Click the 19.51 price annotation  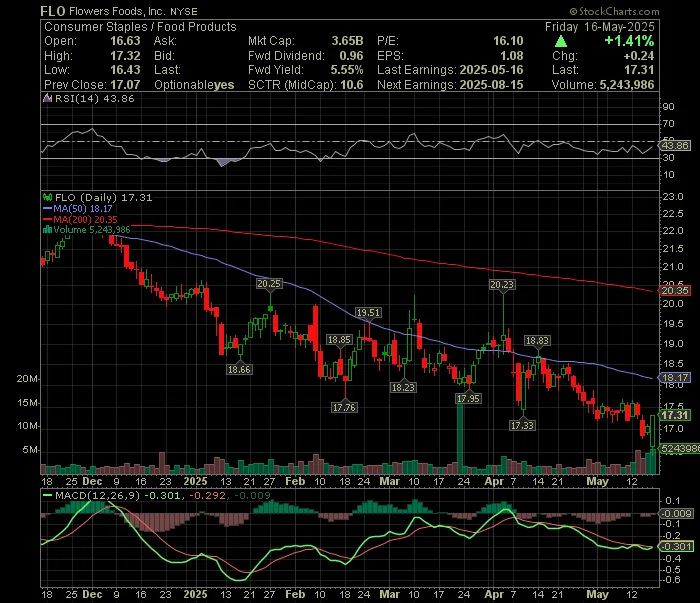pyautogui.click(x=368, y=312)
